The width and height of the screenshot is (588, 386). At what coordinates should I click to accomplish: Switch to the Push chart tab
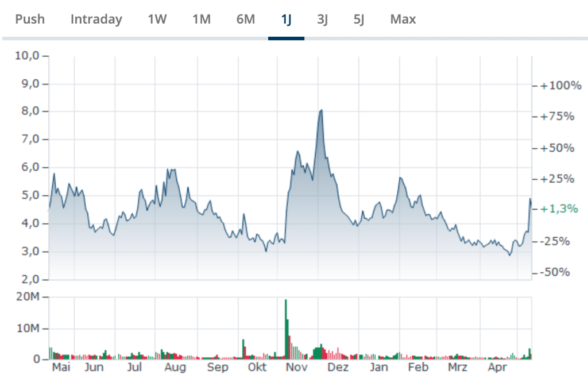[30, 19]
